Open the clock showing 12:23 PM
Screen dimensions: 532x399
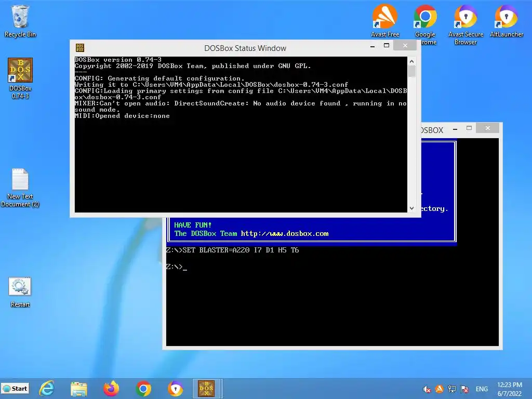click(x=509, y=389)
